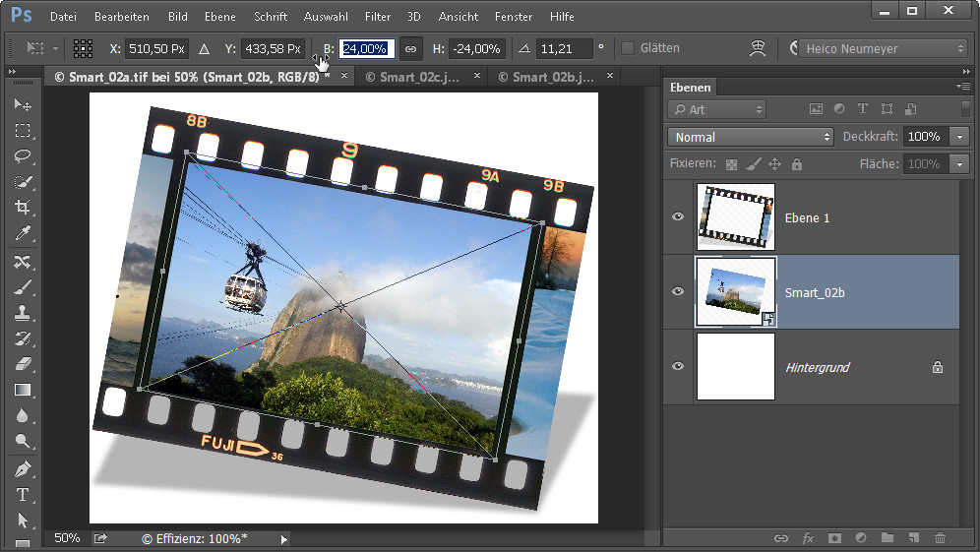Screen dimensions: 980x552
Task: Open the Deckkraft opacity dropdown arrow
Action: click(x=960, y=137)
